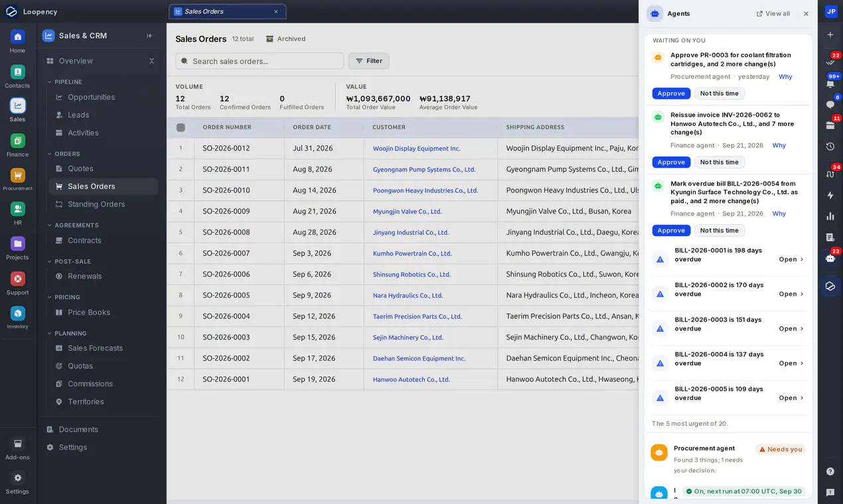This screenshot has width=843, height=504.
Task: Open the Procurement module icon
Action: click(x=17, y=180)
